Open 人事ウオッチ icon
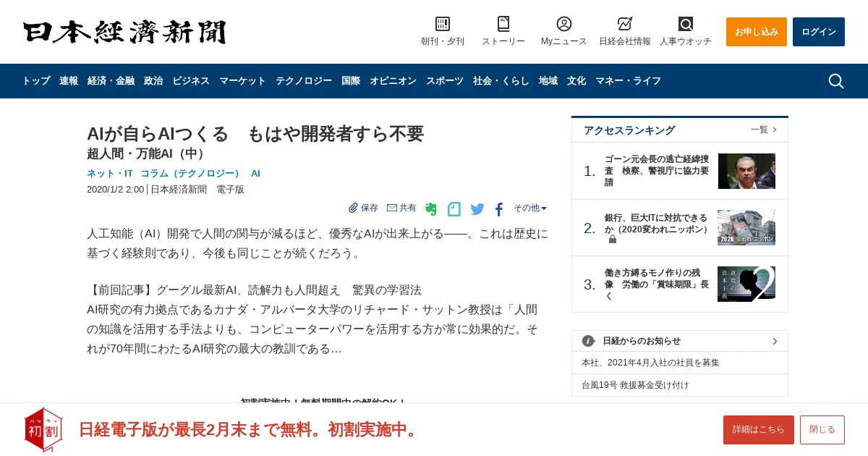Image resolution: width=868 pixels, height=456 pixels. 686,24
